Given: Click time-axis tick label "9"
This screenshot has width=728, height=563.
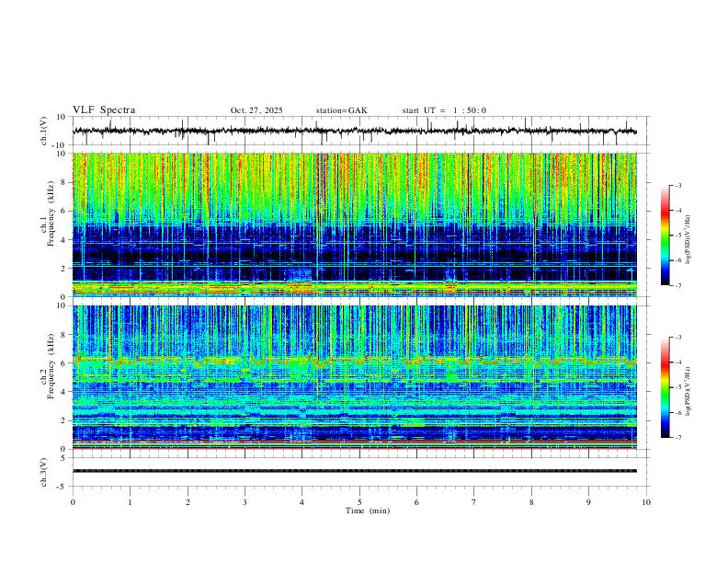Looking at the screenshot, I should (x=588, y=502).
